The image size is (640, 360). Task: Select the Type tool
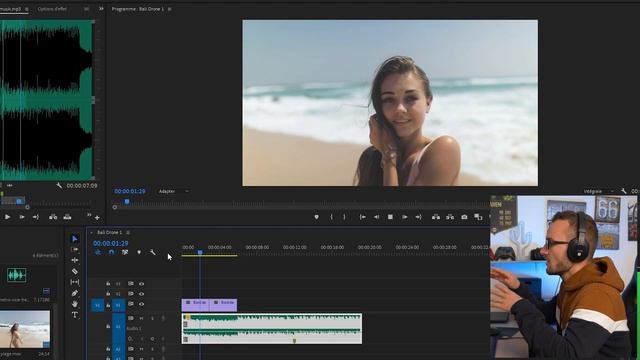click(x=75, y=315)
